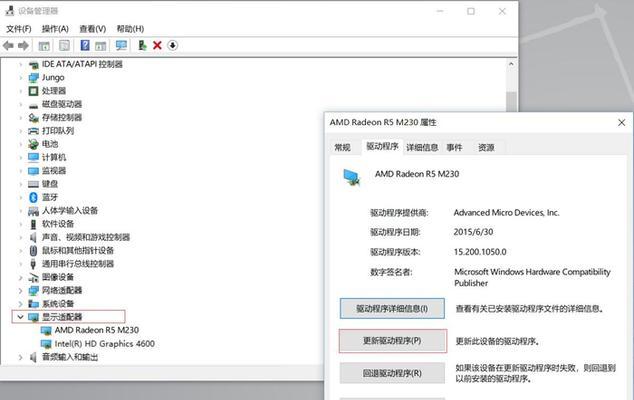Viewport: 634px width, 400px height.
Task: Switch to the 驱动程序 tab
Action: (x=382, y=146)
